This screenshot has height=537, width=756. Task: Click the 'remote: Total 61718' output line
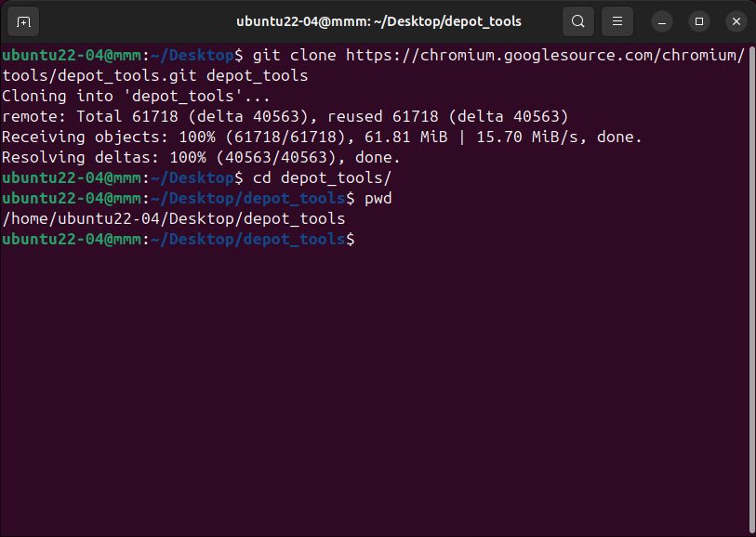(285, 116)
